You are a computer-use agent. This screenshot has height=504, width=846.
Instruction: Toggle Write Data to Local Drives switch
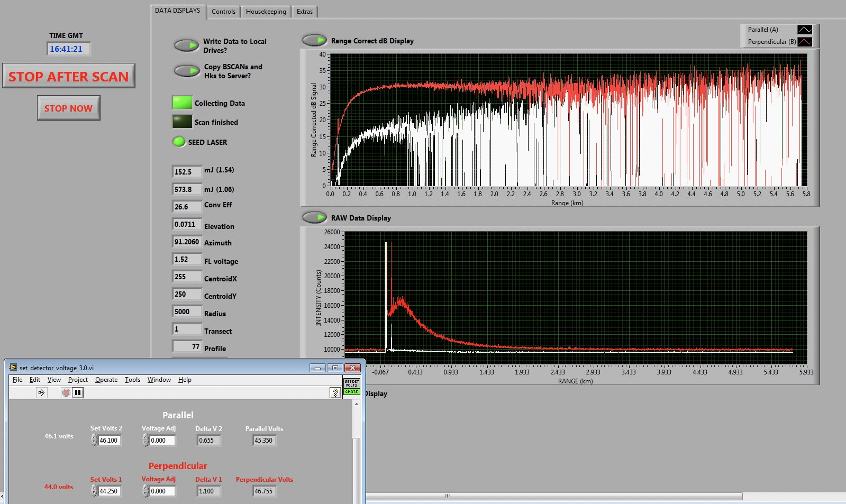186,45
